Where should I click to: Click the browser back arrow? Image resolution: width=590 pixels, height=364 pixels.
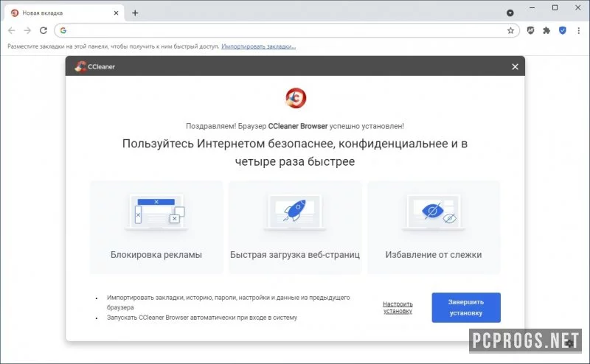pos(12,30)
